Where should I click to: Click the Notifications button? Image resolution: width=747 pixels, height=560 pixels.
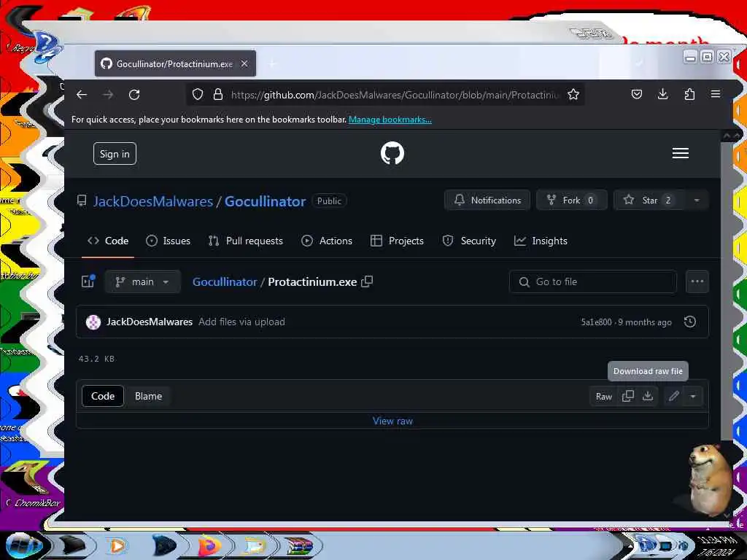487,200
